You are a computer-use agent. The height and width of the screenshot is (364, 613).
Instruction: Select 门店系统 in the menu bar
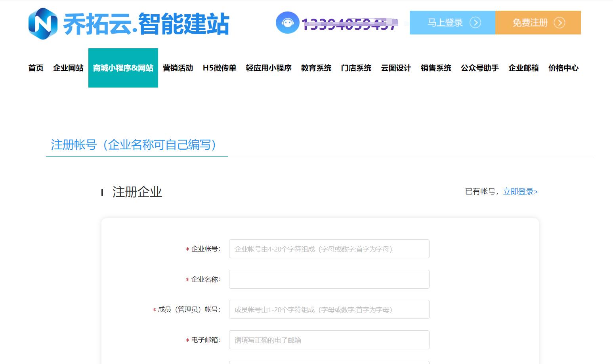point(356,68)
